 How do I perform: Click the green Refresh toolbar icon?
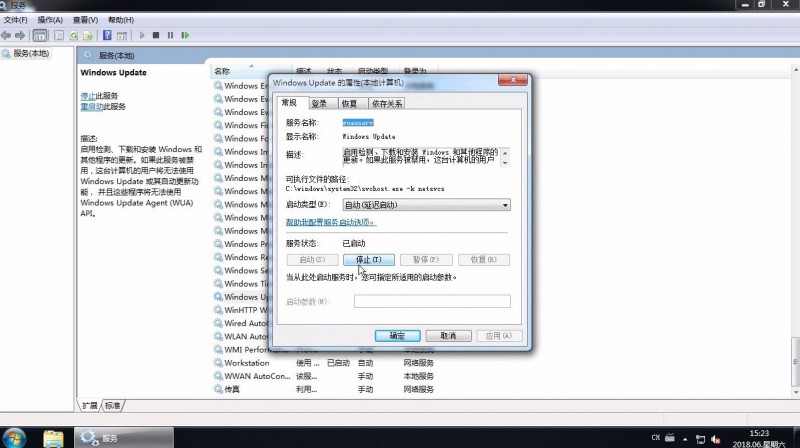(74, 35)
